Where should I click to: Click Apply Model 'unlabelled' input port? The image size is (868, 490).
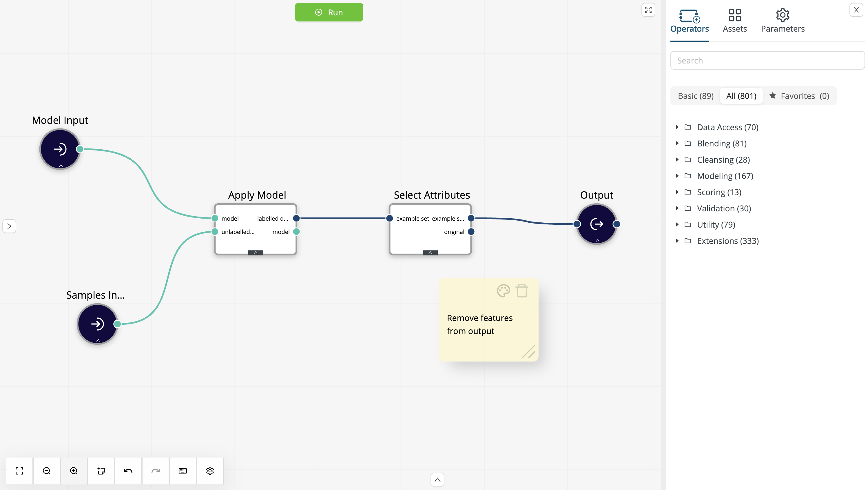coord(215,232)
